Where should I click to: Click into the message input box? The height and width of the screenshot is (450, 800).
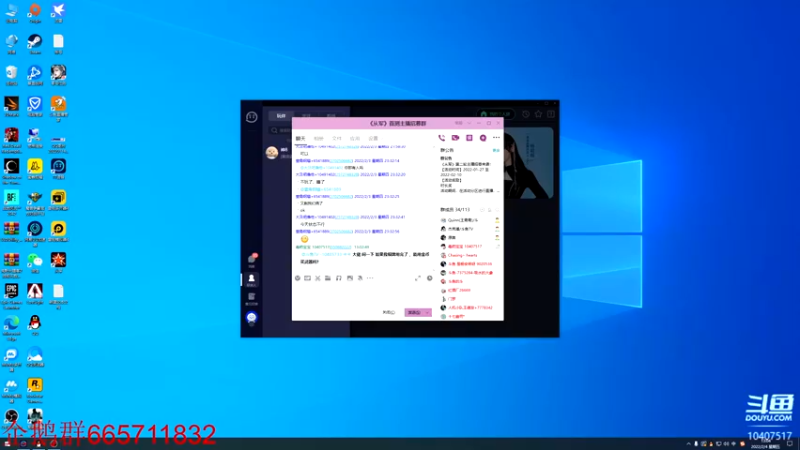(362, 294)
